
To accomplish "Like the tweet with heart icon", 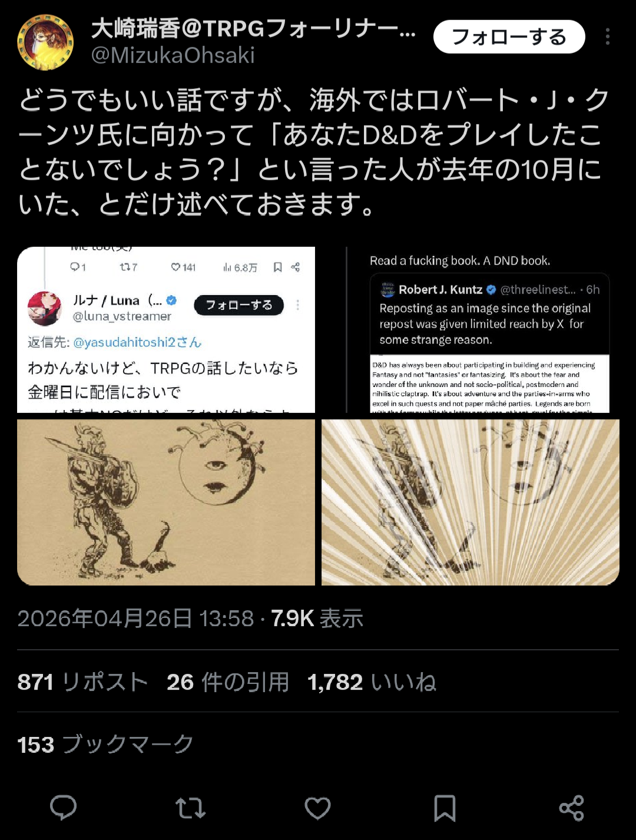I will [317, 808].
